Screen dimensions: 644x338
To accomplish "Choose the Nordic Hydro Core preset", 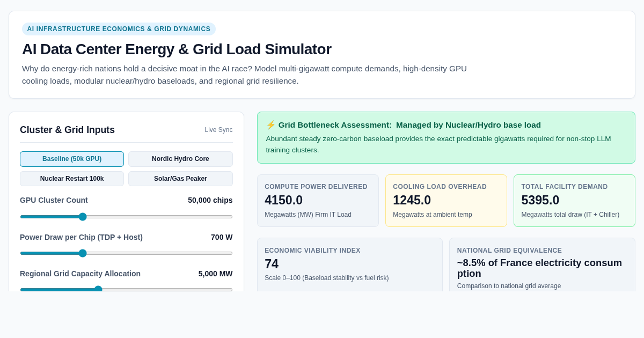I will pos(180,159).
